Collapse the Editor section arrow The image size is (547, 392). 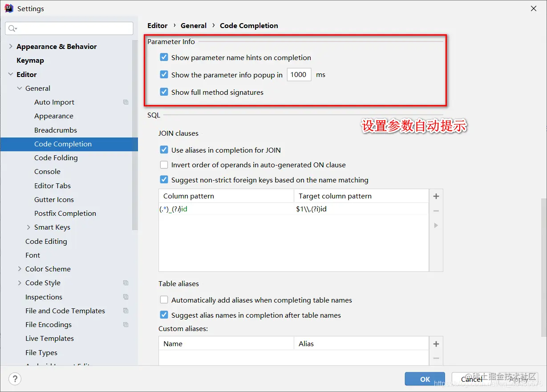click(x=11, y=74)
